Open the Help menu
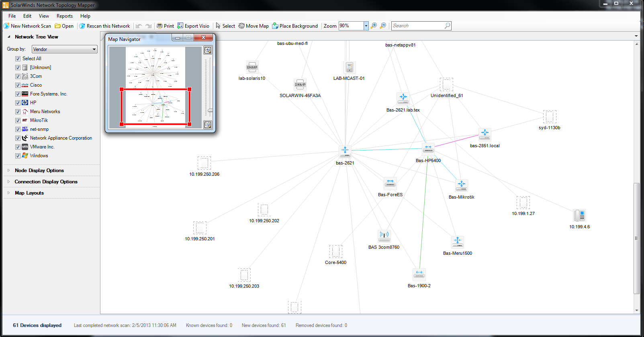The image size is (644, 337). (85, 16)
